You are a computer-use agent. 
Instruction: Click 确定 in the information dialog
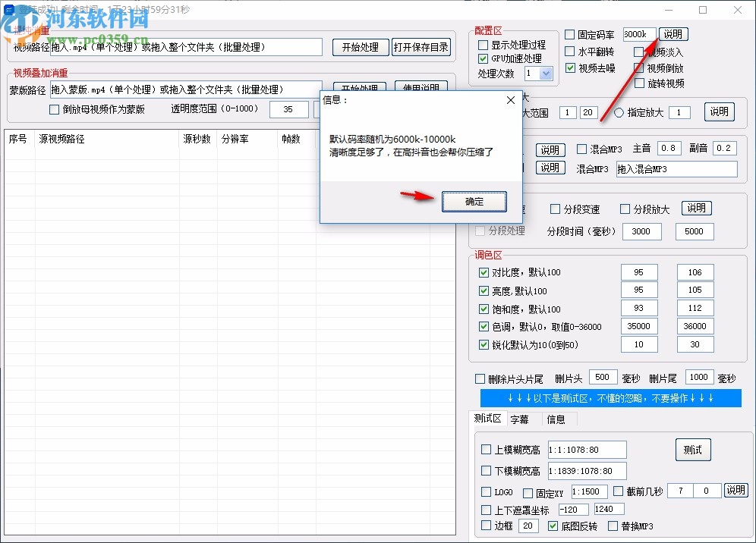point(474,201)
